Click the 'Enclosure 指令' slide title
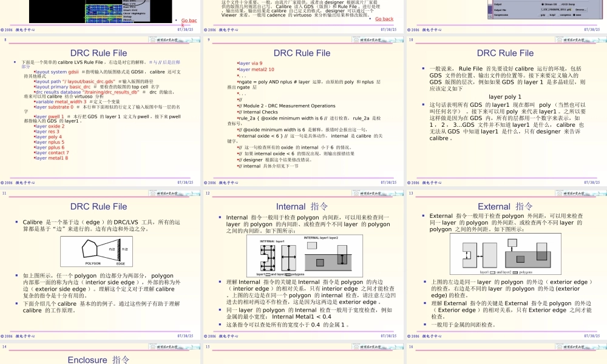The height and width of the screenshot is (364, 607). pyautogui.click(x=98, y=360)
